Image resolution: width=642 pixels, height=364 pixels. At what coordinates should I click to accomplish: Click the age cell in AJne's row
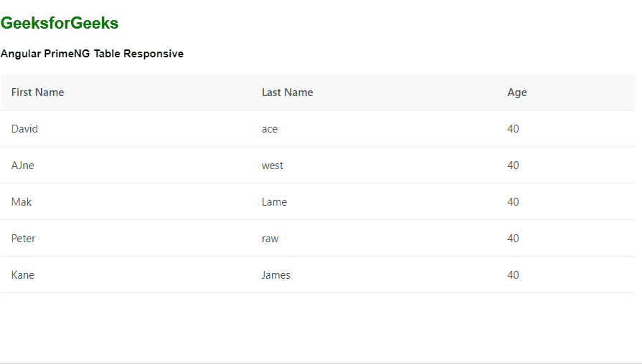point(513,166)
